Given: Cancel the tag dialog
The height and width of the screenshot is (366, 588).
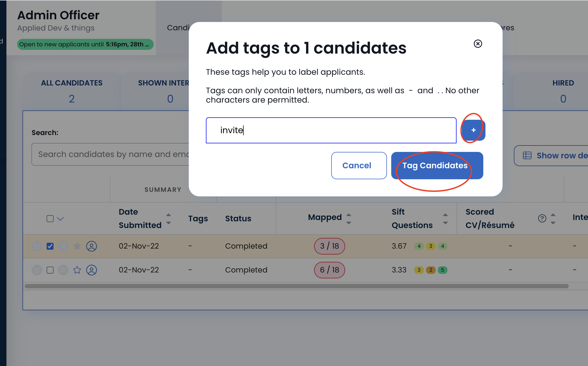Looking at the screenshot, I should click(359, 166).
